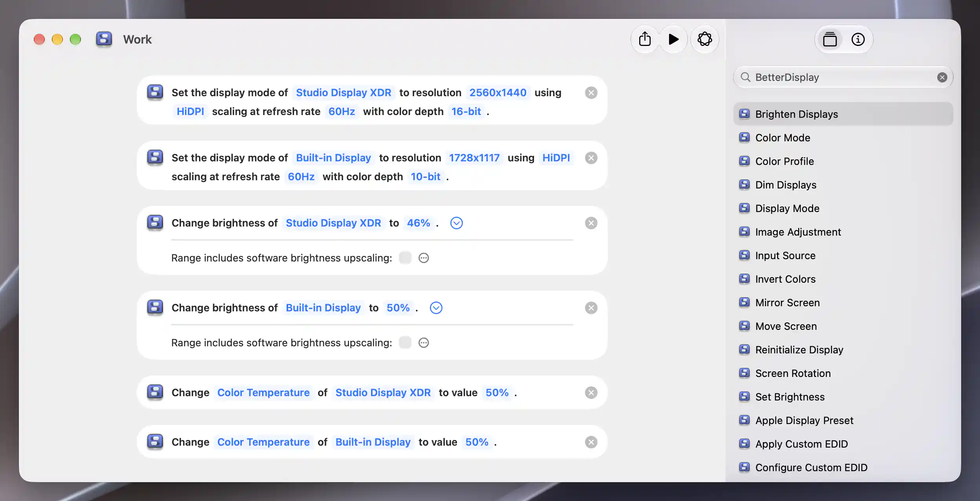
Task: Change the 10-bit color depth parameter
Action: (426, 177)
